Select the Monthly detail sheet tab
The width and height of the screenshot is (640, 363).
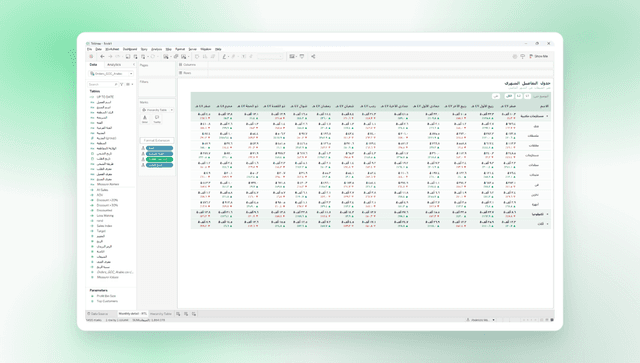[x=132, y=314]
